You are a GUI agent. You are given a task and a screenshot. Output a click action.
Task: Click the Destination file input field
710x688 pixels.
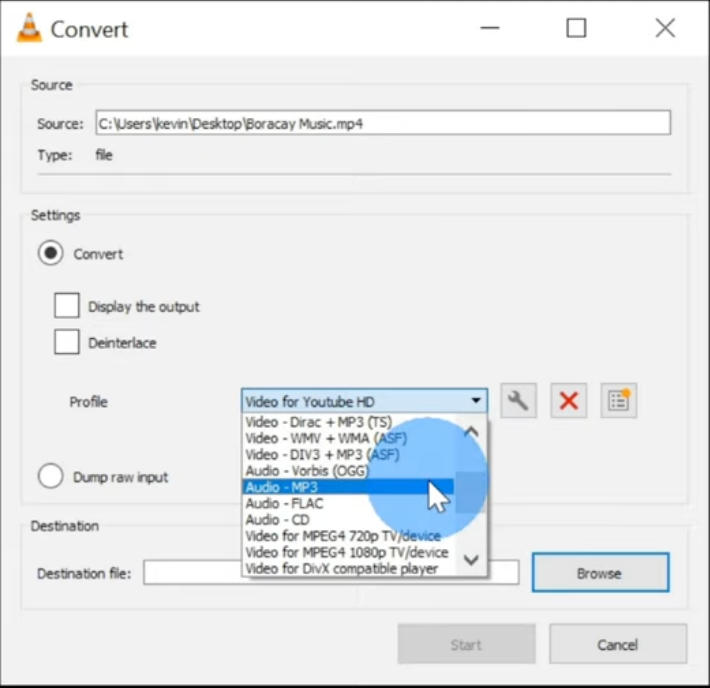(x=331, y=573)
